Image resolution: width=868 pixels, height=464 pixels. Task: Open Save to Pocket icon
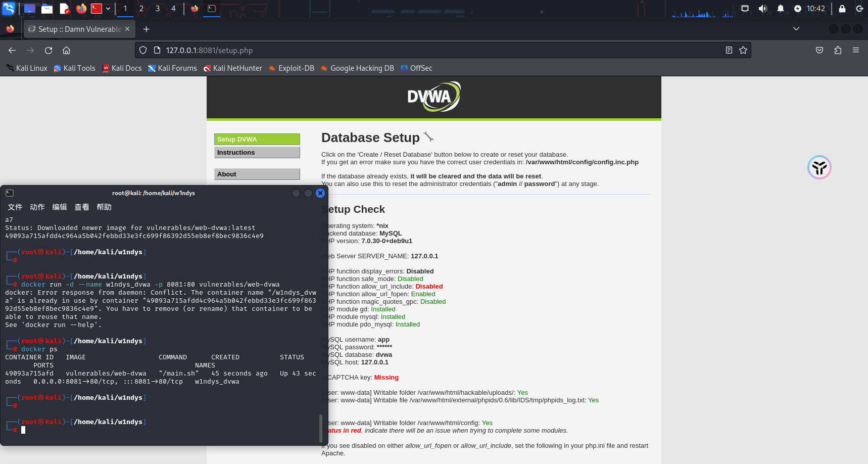coord(819,51)
